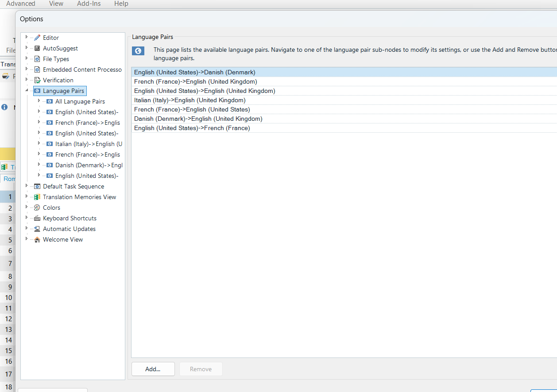Click the Italian (Italy)->English node icon
The height and width of the screenshot is (392, 557).
[x=50, y=144]
